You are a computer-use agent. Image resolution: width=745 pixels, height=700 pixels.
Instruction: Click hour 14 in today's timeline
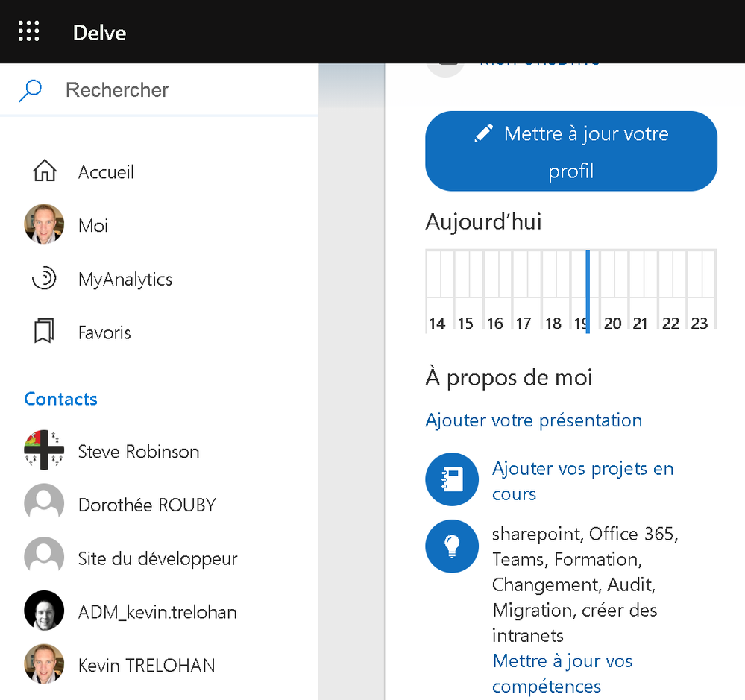[x=437, y=324]
